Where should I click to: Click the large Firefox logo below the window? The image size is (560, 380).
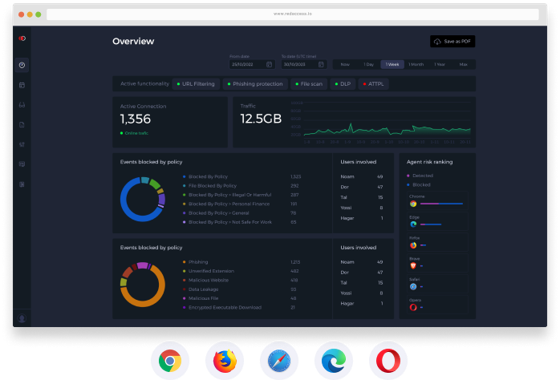[x=225, y=361]
